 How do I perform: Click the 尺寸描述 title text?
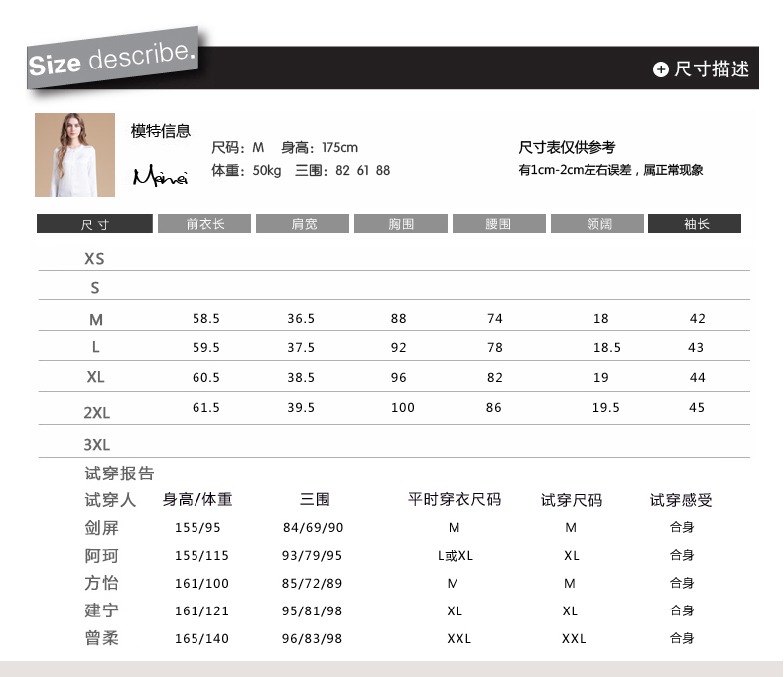point(711,69)
